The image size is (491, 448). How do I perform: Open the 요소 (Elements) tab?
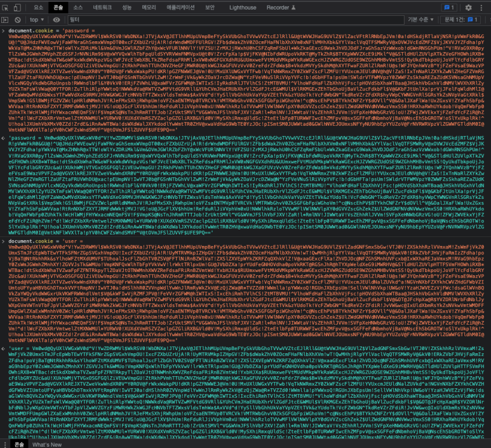click(39, 8)
